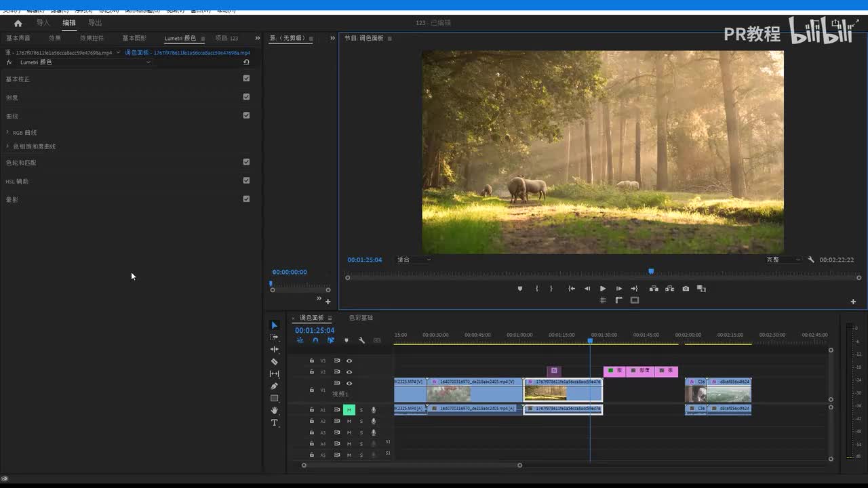This screenshot has height=488, width=868.
Task: Disable the HSL 辅助 section checkbox
Action: pyautogui.click(x=246, y=180)
